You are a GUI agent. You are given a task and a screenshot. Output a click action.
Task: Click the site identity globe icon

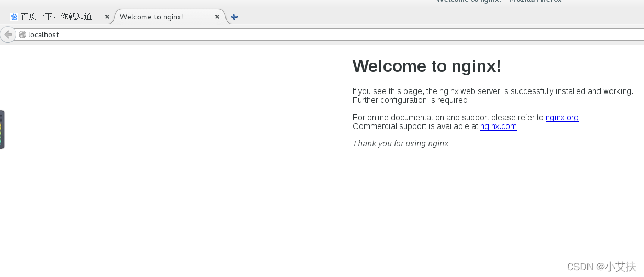coord(22,34)
